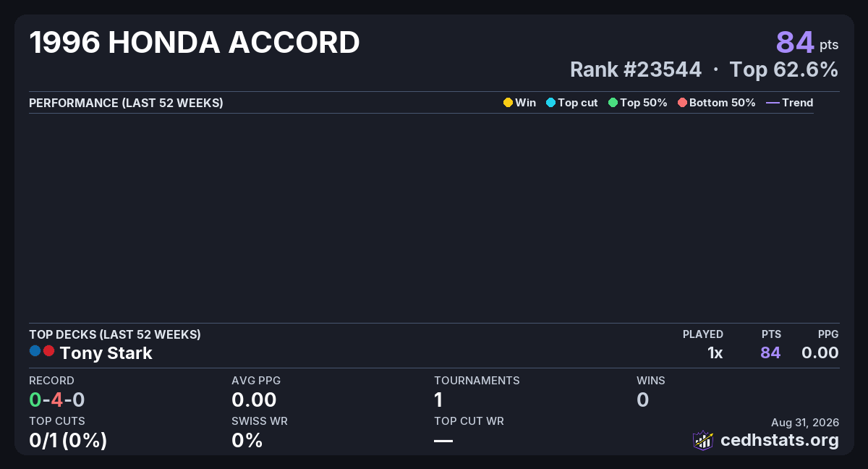This screenshot has height=469, width=868.
Task: Click the purple Trend line marker
Action: [x=773, y=103]
